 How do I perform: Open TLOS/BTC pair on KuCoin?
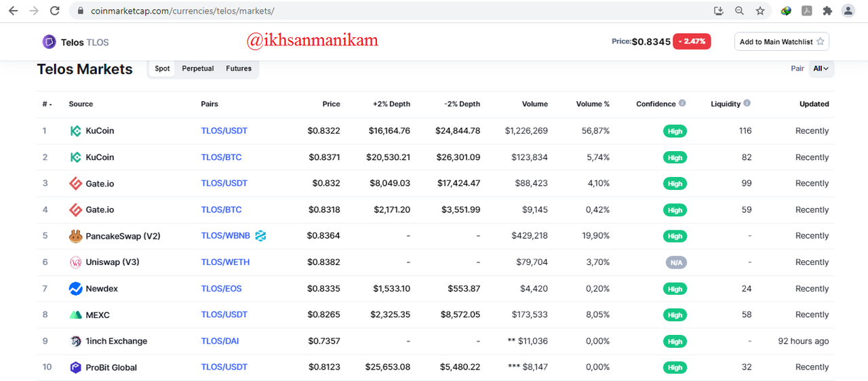[221, 157]
